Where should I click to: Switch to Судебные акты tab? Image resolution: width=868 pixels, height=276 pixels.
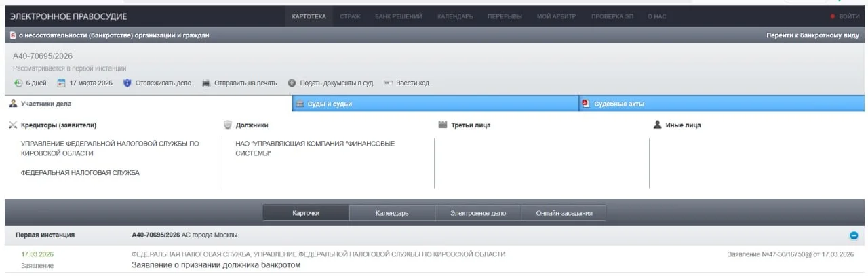[722, 104]
